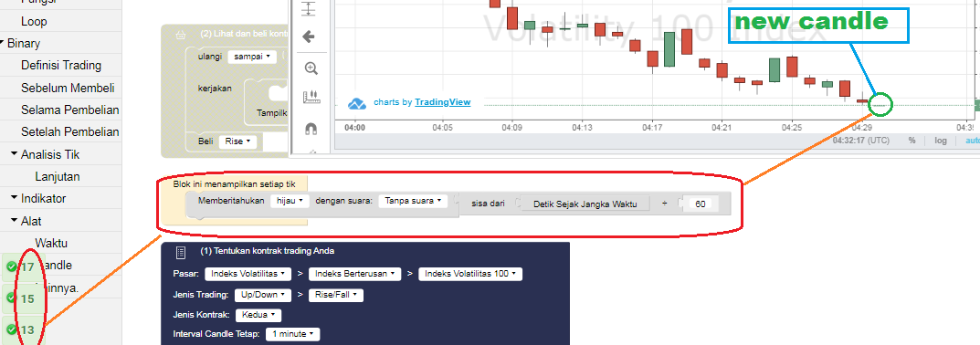Collapse the Indikator category
This screenshot has width=980, height=345.
click(14, 198)
